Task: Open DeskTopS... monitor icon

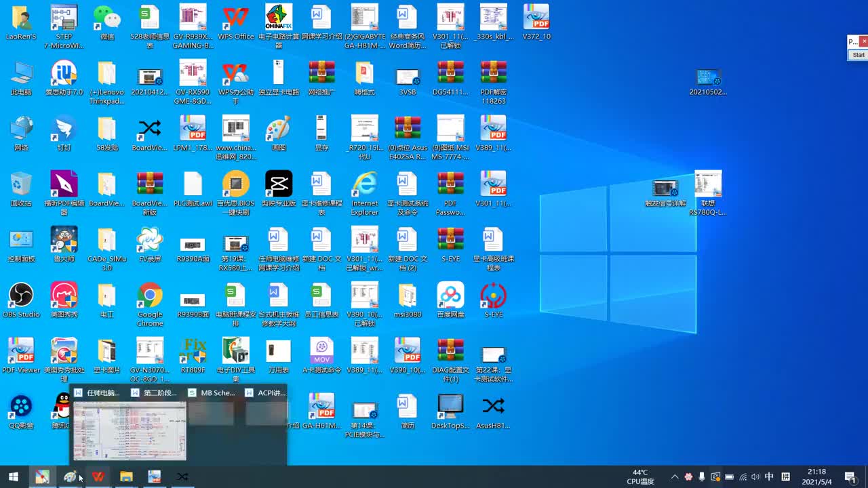Action: click(450, 412)
